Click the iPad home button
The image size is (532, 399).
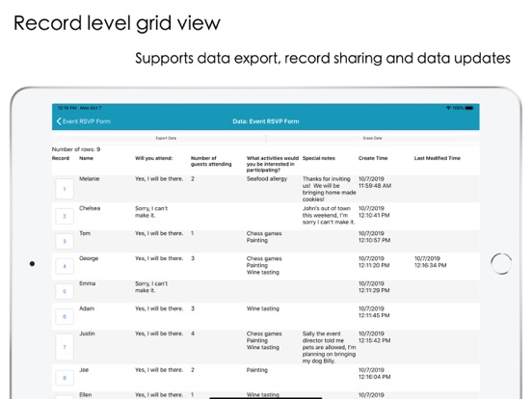click(x=501, y=264)
